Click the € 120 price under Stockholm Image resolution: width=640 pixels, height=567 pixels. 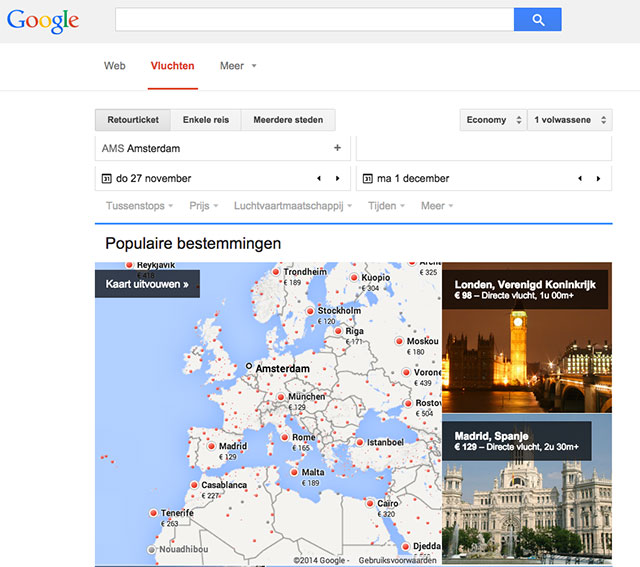pyautogui.click(x=326, y=321)
